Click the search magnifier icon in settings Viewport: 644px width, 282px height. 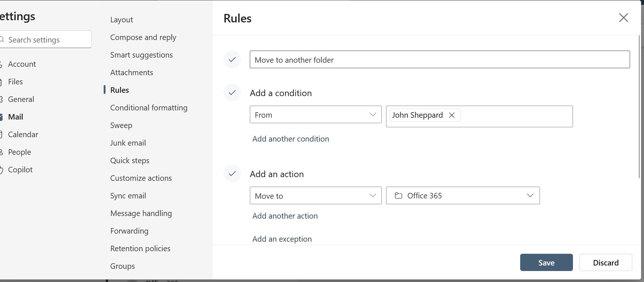point(2,40)
